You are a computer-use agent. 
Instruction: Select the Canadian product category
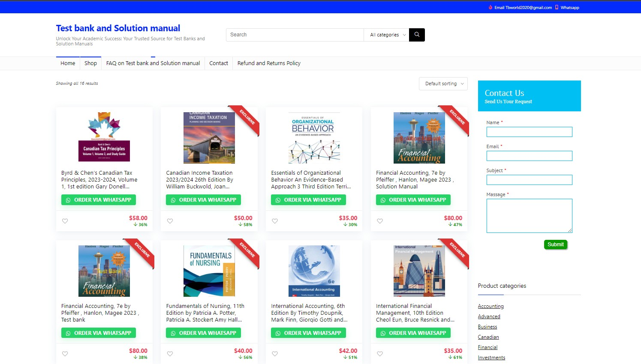coord(488,337)
